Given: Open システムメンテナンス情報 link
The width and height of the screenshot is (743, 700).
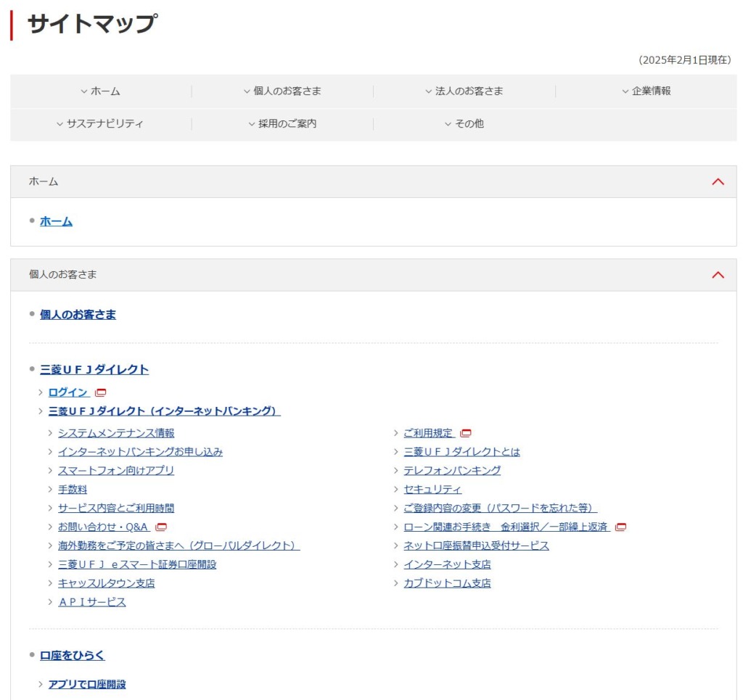Looking at the screenshot, I should point(116,433).
